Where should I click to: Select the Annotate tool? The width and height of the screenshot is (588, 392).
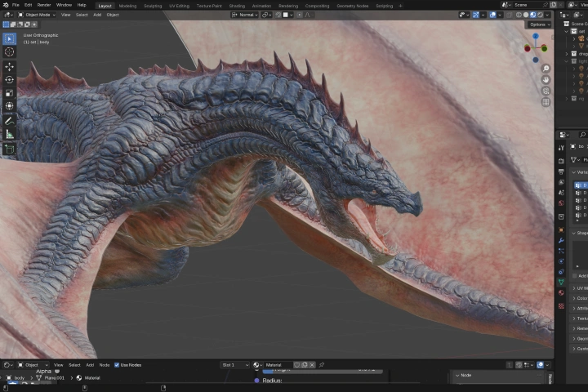[x=9, y=121]
